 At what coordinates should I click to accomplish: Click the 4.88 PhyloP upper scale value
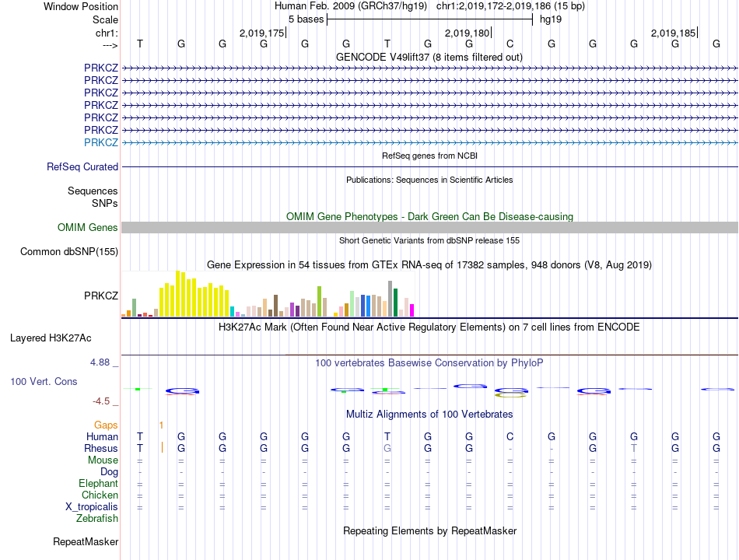100,362
